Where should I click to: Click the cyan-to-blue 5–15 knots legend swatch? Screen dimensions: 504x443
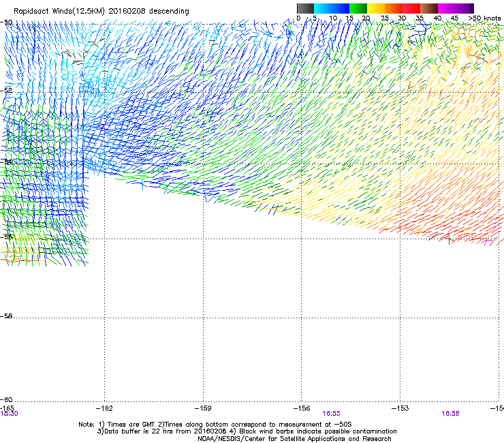click(x=332, y=8)
